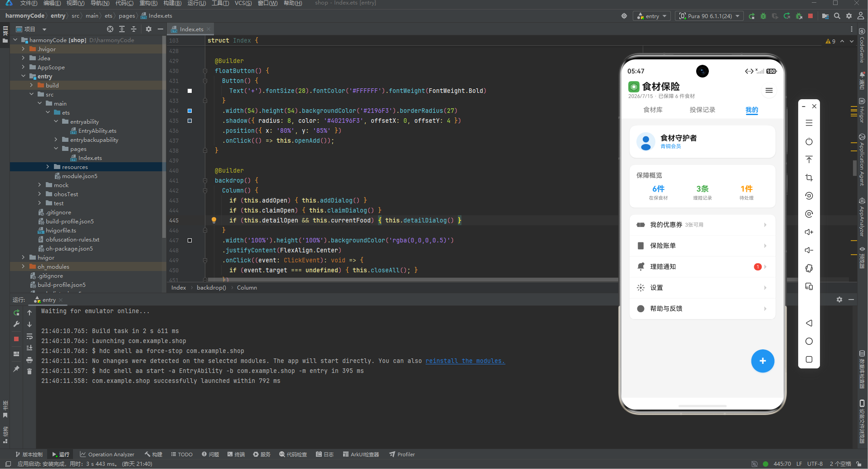The height and width of the screenshot is (469, 868).
Task: Toggle soft-wrap icon in run console
Action: [x=29, y=336]
